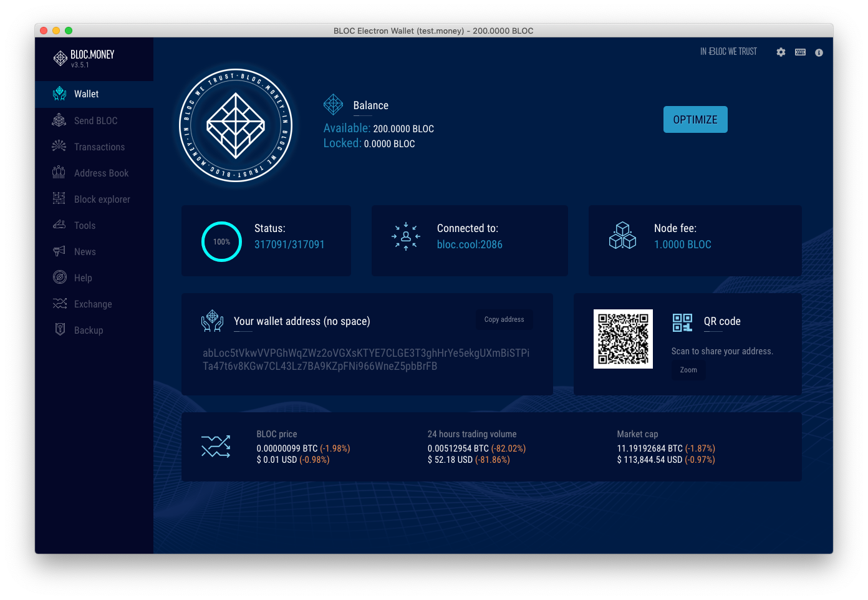The image size is (868, 600).
Task: Click the Available 200.0000 BLOC balance
Action: pos(379,128)
